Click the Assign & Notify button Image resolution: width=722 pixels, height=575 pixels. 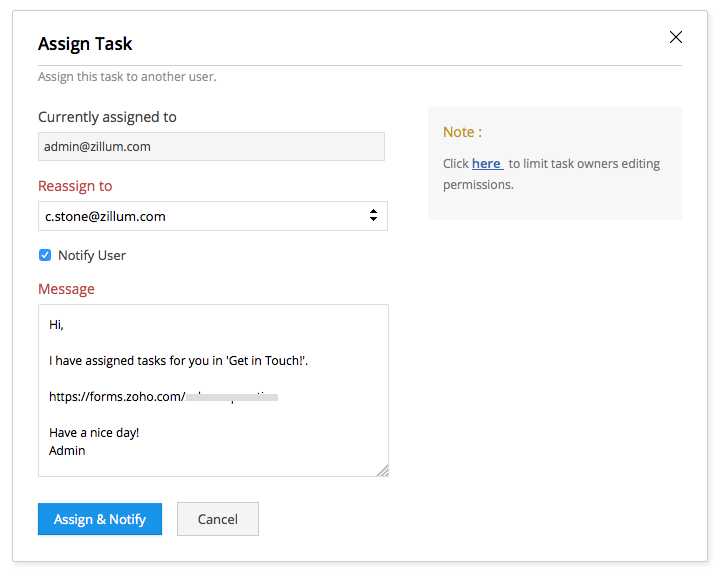100,519
